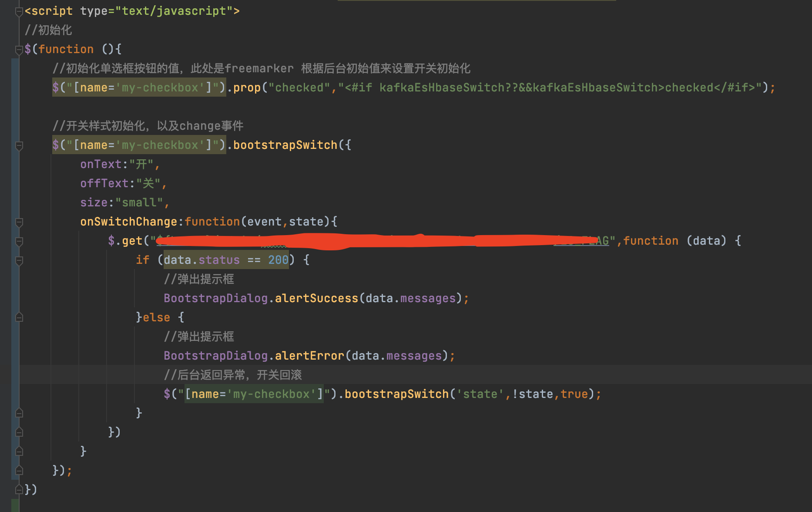The height and width of the screenshot is (512, 812).
Task: Click the fold arrow next to final })
Action: [19, 489]
